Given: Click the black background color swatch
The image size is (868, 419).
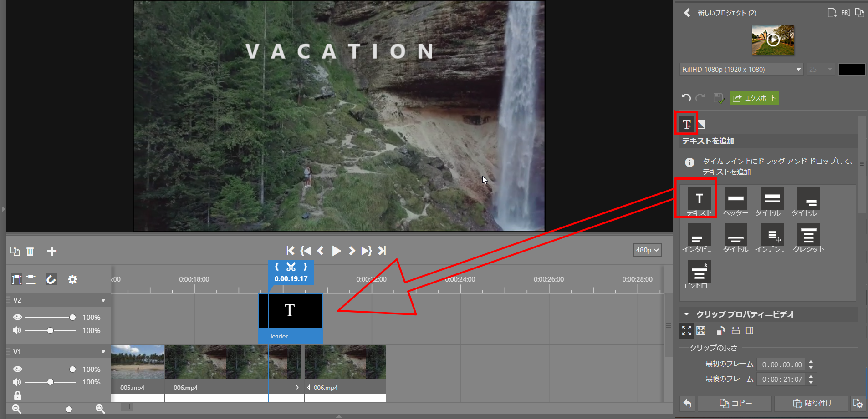Looking at the screenshot, I should point(852,69).
